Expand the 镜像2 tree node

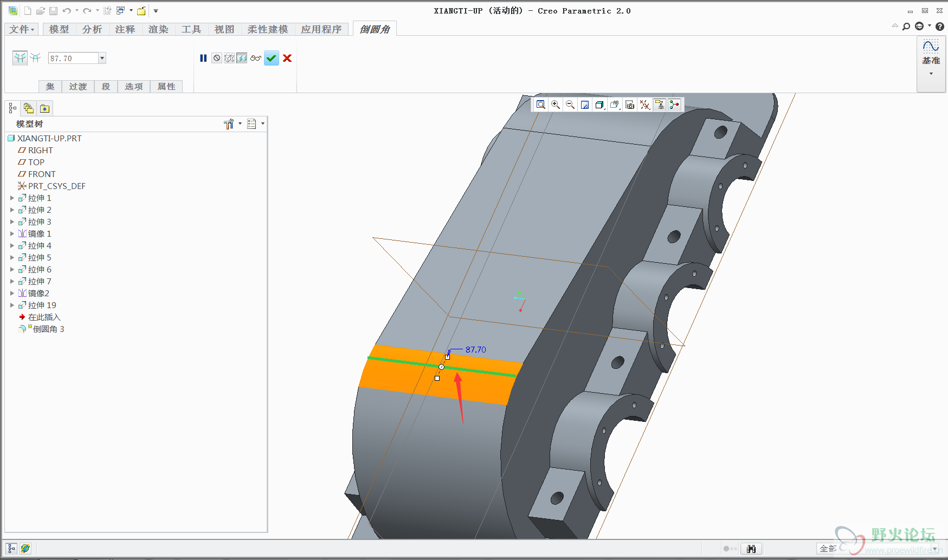point(12,293)
